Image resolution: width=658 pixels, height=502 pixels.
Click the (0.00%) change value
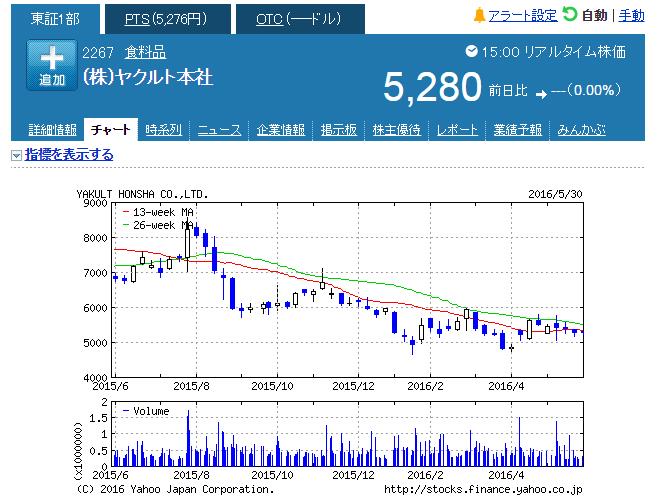pos(593,90)
